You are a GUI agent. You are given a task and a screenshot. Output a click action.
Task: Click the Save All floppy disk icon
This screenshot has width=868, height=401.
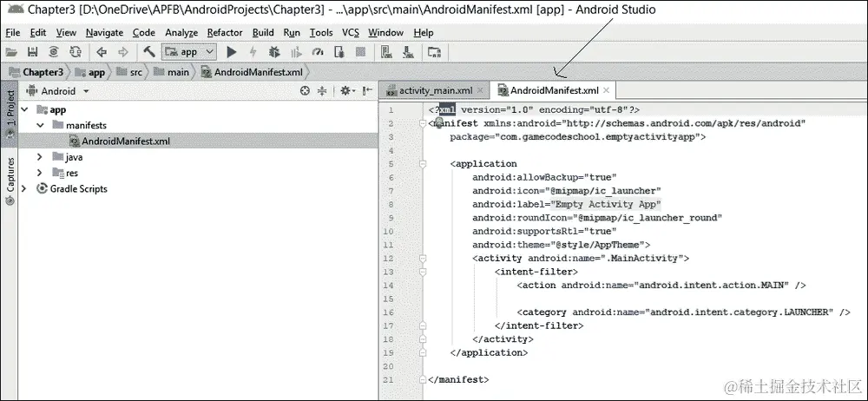click(x=32, y=52)
